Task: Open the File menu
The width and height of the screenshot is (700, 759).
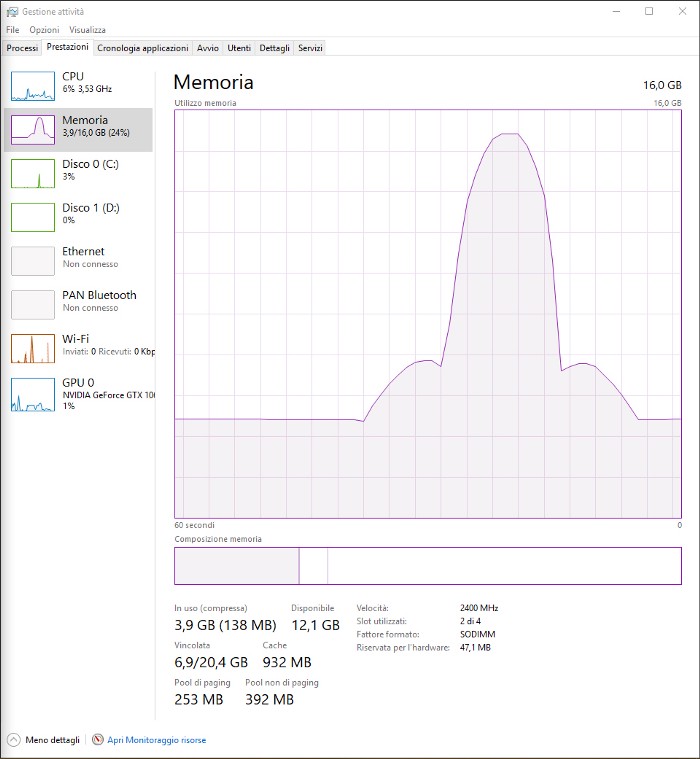Action: pos(13,30)
